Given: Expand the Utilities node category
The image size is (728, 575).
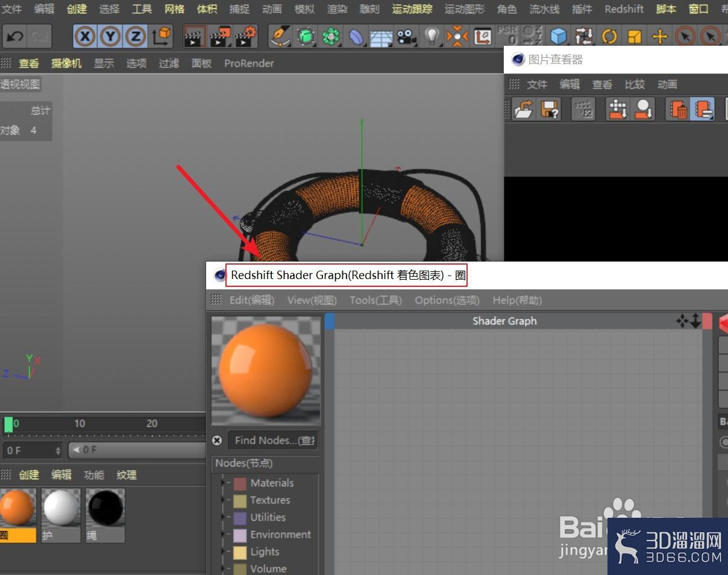Looking at the screenshot, I should pos(224,517).
